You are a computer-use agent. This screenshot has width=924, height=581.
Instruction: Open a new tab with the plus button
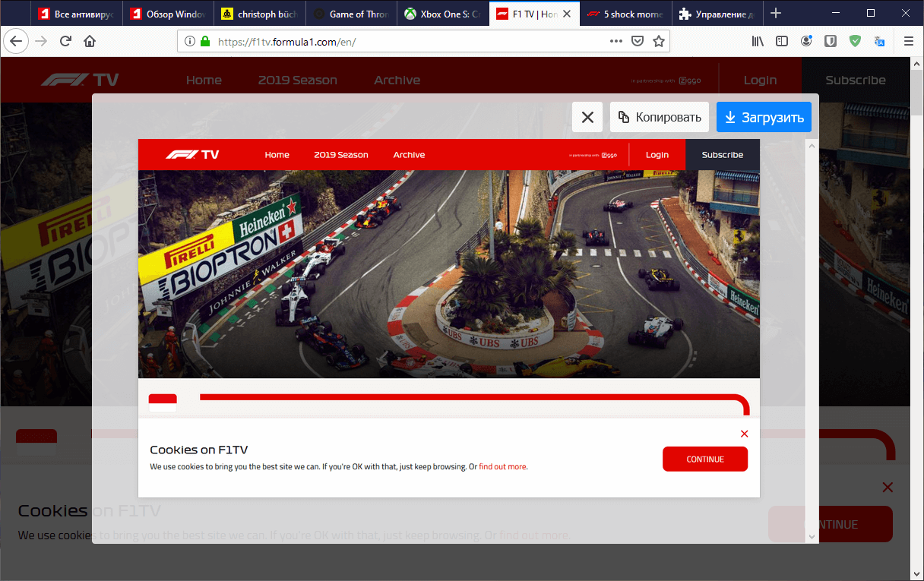pyautogui.click(x=775, y=13)
